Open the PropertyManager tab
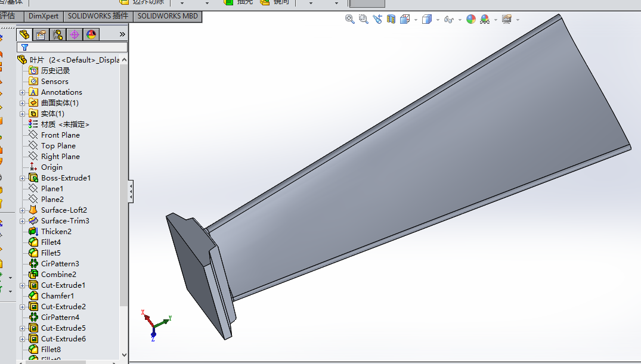The height and width of the screenshot is (364, 641). [41, 35]
